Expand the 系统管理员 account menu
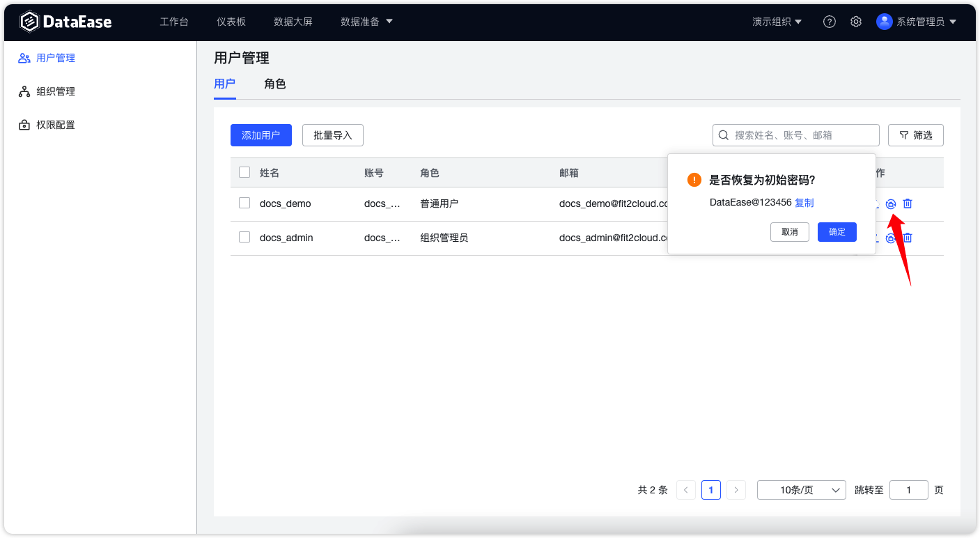Screen dimensions: 980x538 pyautogui.click(x=926, y=22)
